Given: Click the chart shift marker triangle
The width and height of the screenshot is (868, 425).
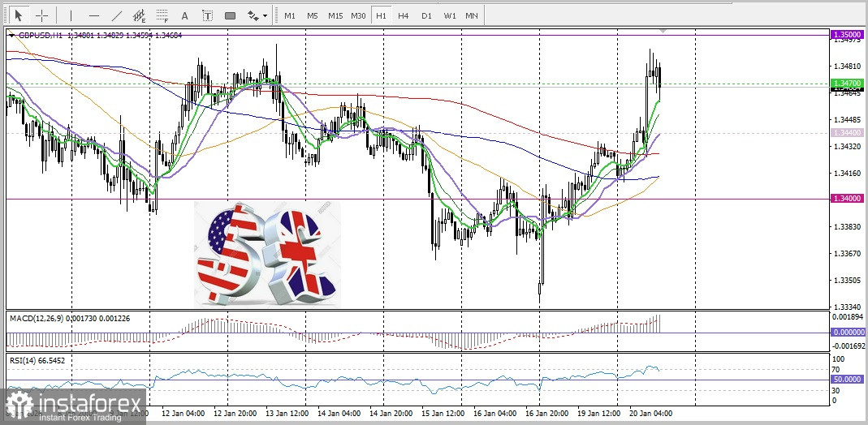Looking at the screenshot, I should tap(663, 31).
